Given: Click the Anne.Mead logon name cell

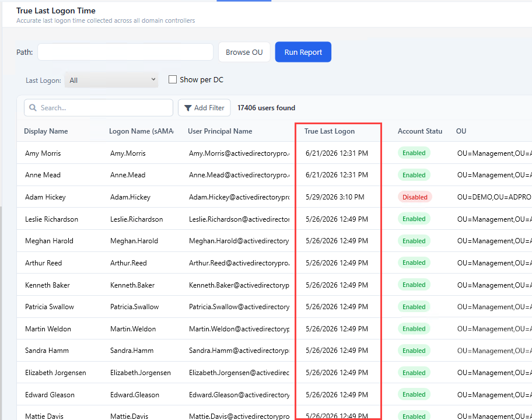Looking at the screenshot, I should pos(128,175).
